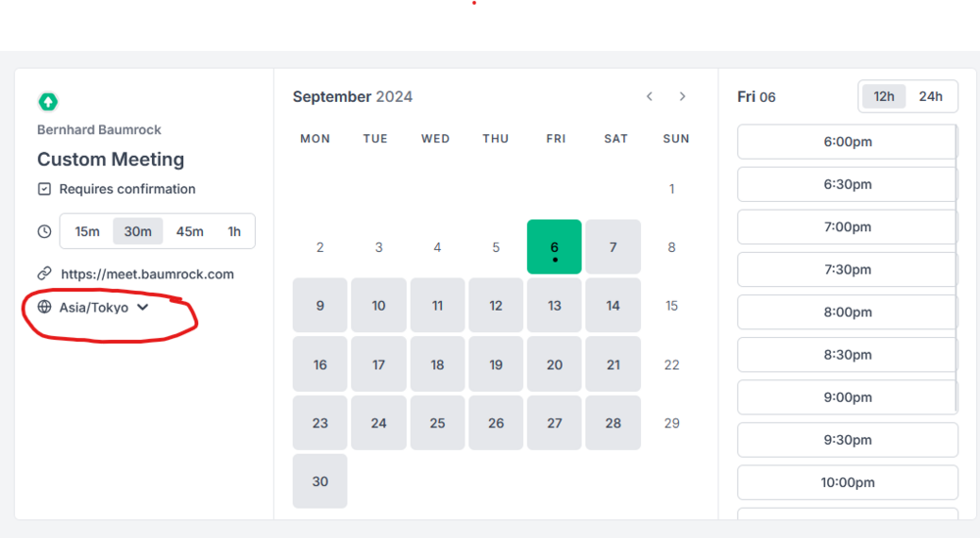Go to previous month arrow

click(x=650, y=96)
